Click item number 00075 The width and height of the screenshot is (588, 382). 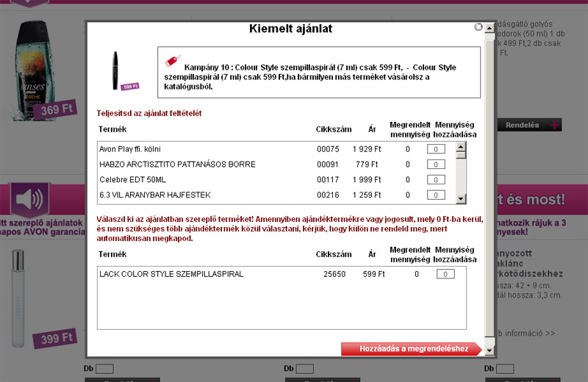[x=328, y=149]
